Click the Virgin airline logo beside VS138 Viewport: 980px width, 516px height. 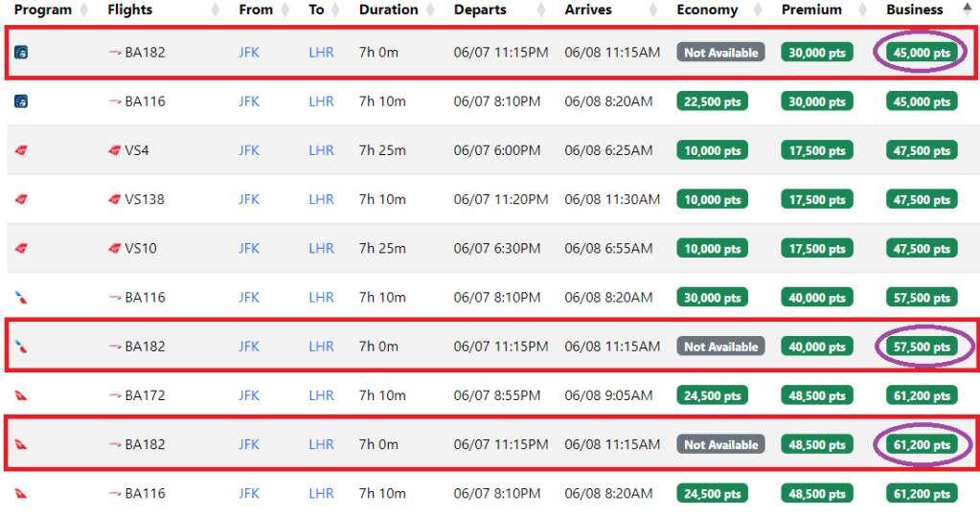coord(116,199)
